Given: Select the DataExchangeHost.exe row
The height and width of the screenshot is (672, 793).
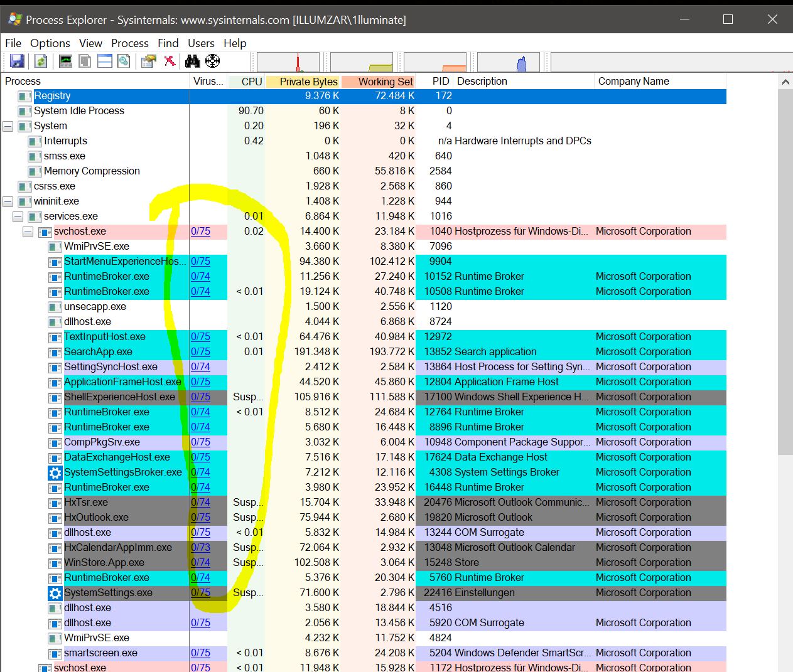Looking at the screenshot, I should [x=364, y=457].
